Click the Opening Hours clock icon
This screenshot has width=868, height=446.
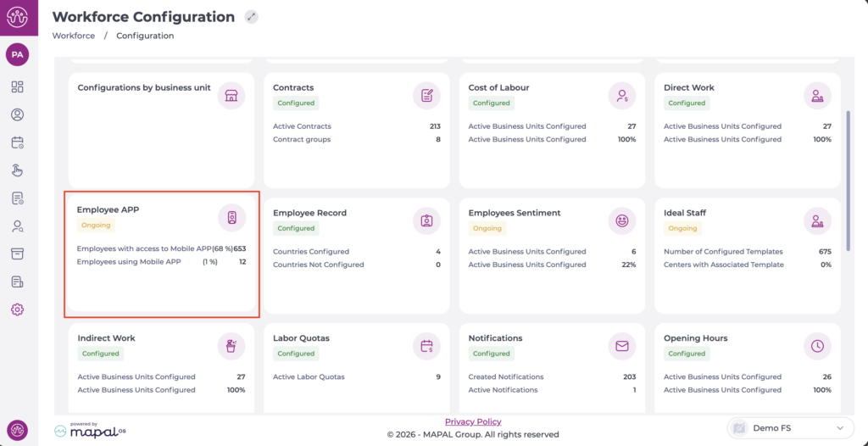click(817, 346)
